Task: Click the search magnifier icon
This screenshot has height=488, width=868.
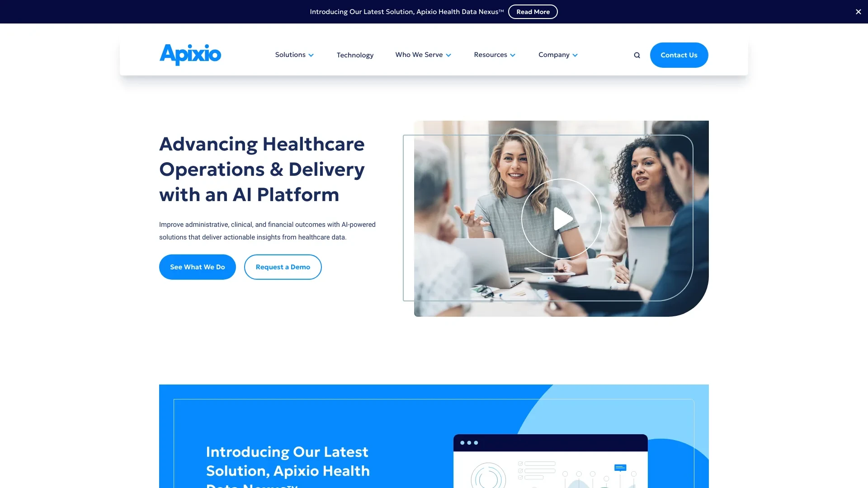Action: [x=637, y=55]
